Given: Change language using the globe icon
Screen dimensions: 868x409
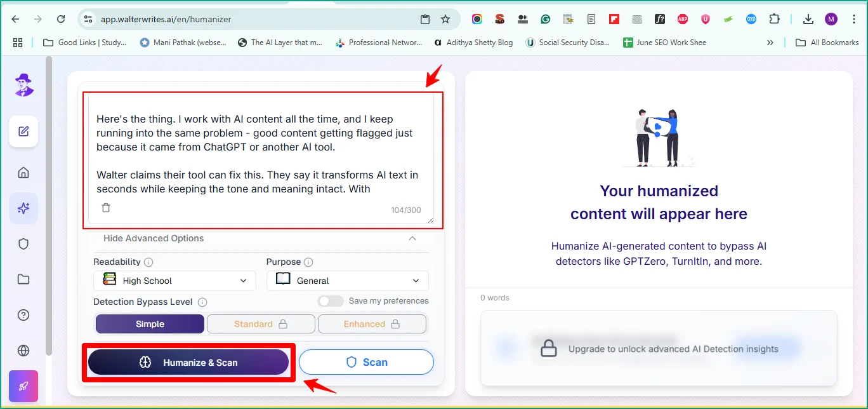Looking at the screenshot, I should point(23,350).
